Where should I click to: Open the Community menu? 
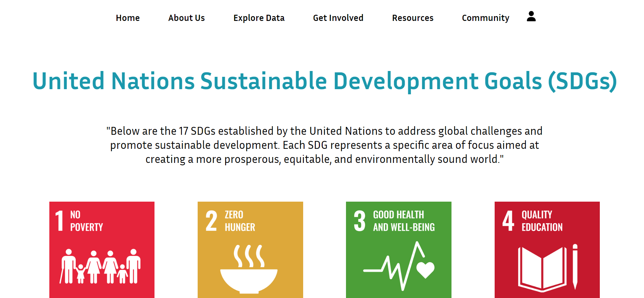tap(485, 18)
